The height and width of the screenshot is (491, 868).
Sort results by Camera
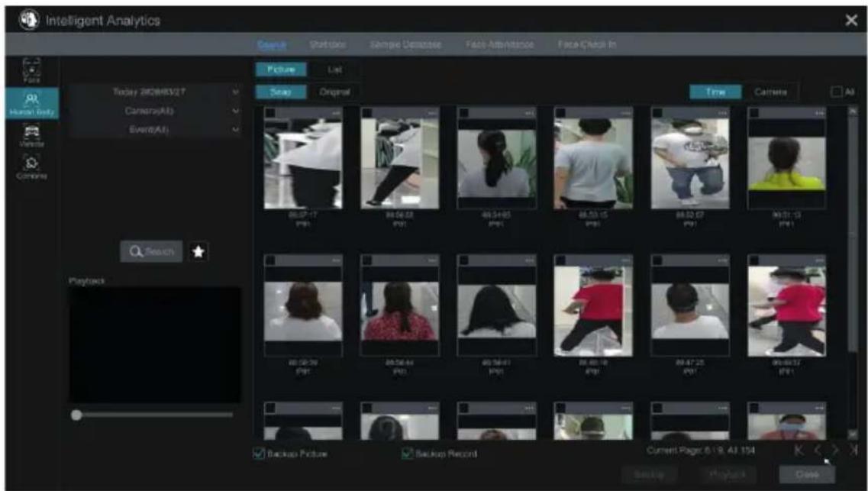pyautogui.click(x=770, y=92)
